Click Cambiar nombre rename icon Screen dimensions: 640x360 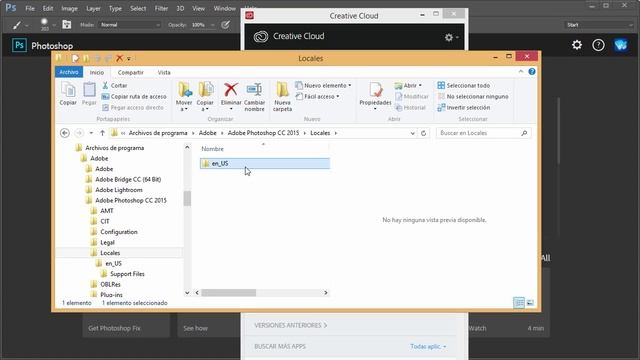[254, 96]
